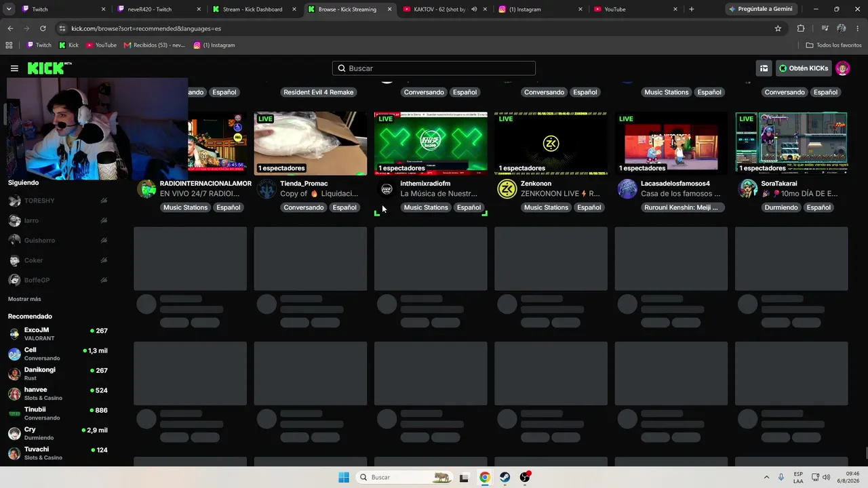This screenshot has width=868, height=488.
Task: Show hidden system tray icons
Action: pos(766,477)
